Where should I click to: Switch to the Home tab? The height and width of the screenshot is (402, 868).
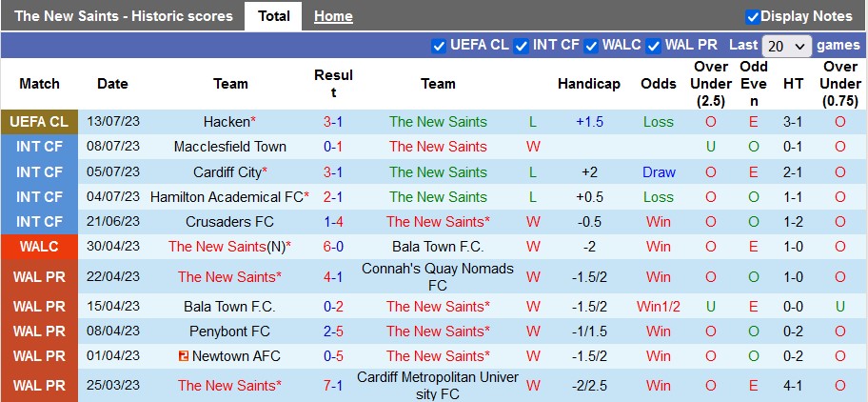pos(333,16)
